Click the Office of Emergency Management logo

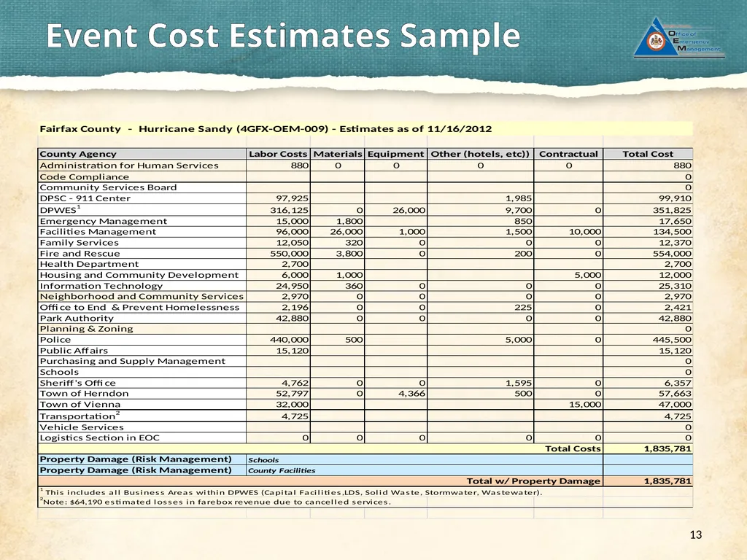[679, 38]
